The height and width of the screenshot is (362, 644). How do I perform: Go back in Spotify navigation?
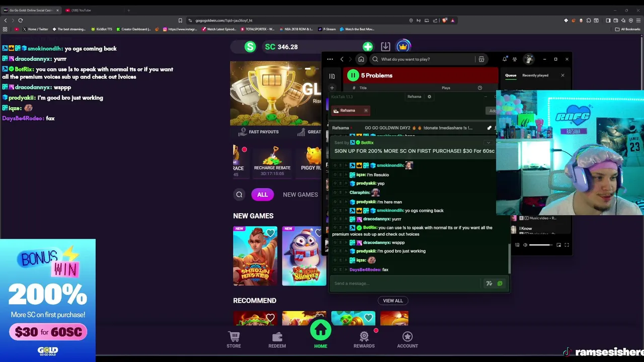click(x=342, y=59)
